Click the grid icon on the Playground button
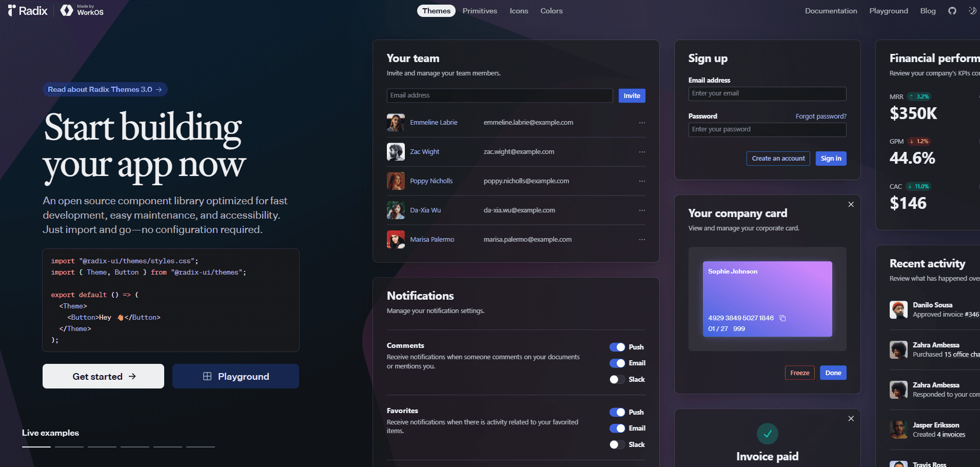 click(x=207, y=376)
